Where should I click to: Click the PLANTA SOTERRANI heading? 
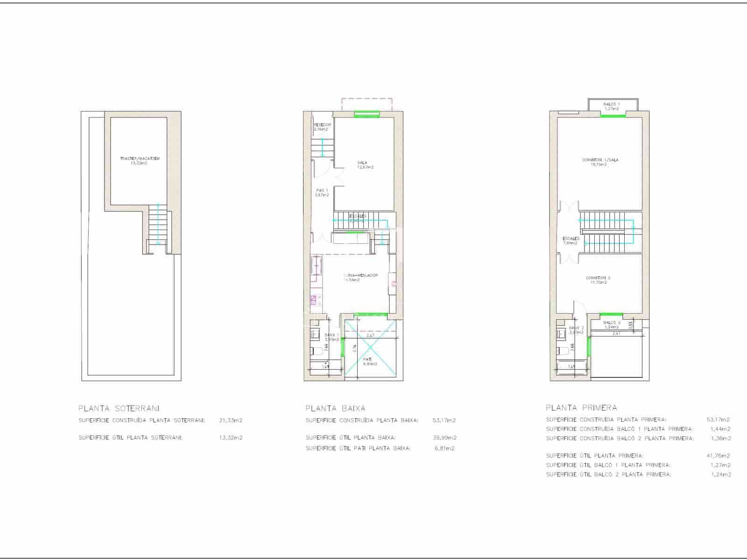[119, 408]
